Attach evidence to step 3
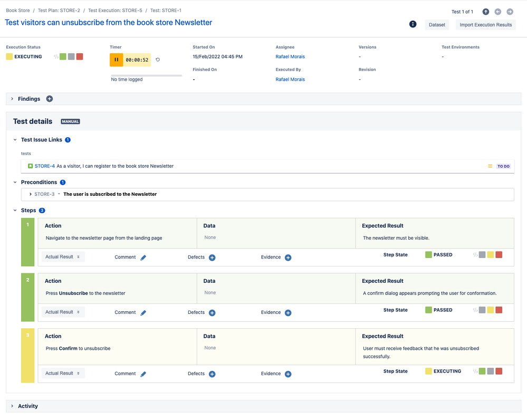527x420 pixels. click(x=288, y=374)
